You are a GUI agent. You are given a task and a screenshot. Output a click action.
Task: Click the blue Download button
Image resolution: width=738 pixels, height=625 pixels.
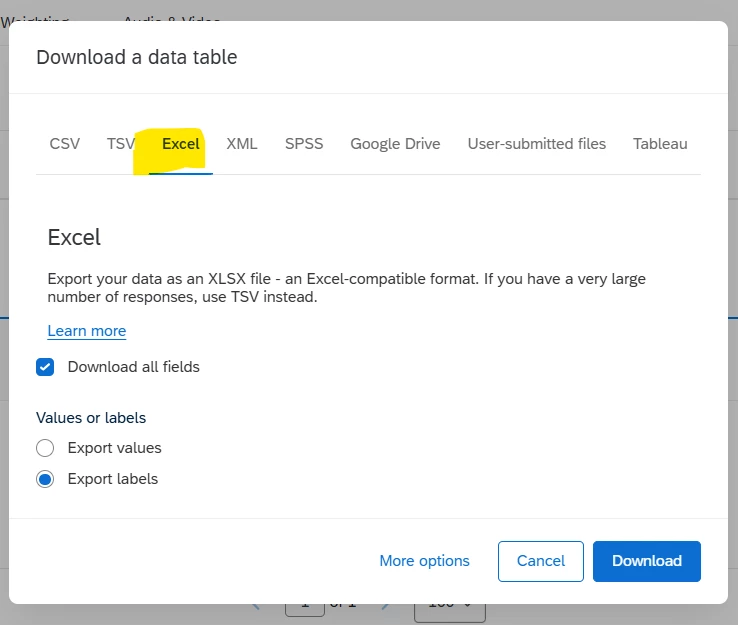coord(647,561)
